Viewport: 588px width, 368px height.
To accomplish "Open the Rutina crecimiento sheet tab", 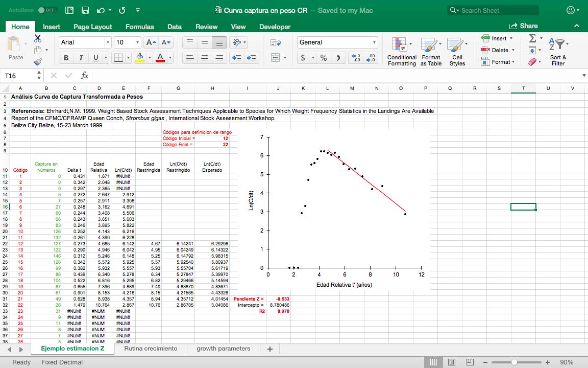I will point(151,349).
